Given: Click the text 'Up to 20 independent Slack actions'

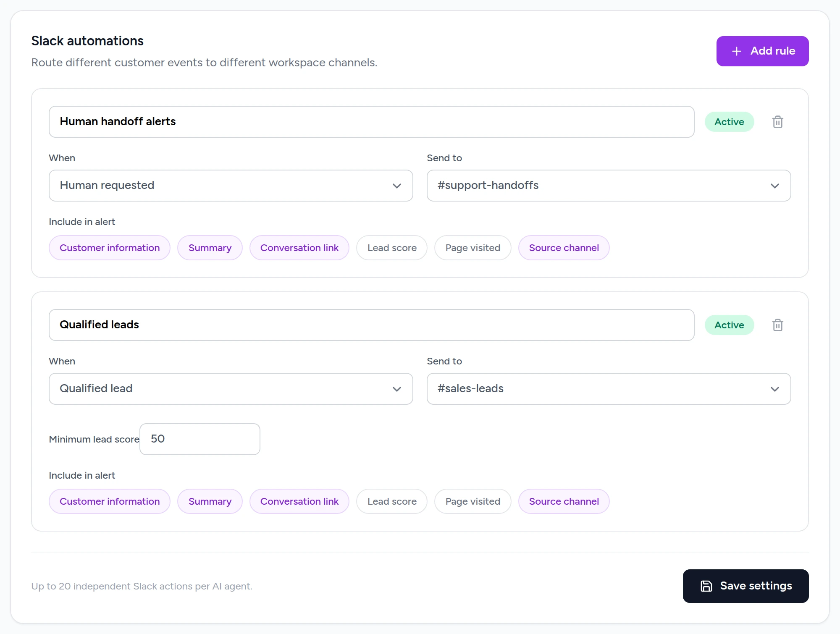Looking at the screenshot, I should click(x=112, y=586).
